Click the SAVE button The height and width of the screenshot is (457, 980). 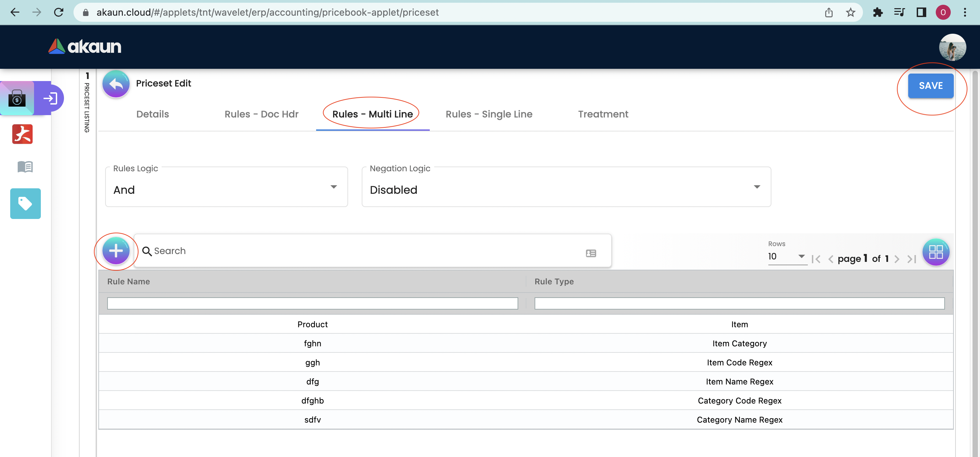(x=930, y=86)
